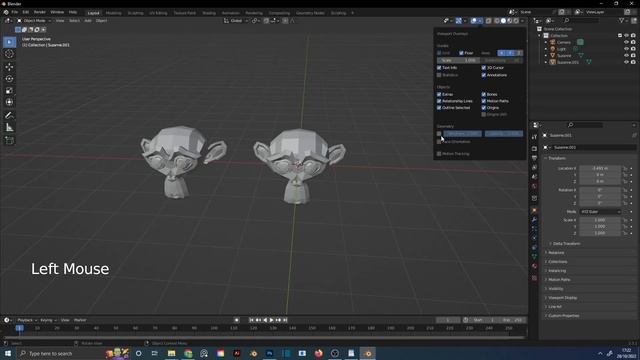Switch to Modeling workspace tab
Screen dimensions: 640x360
[113, 13]
